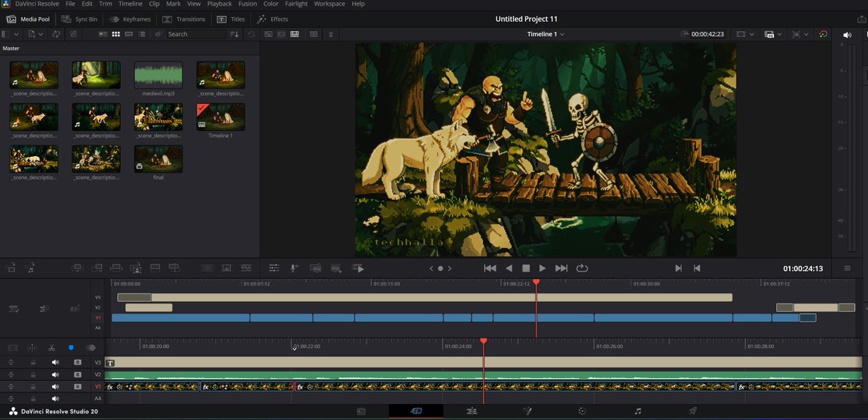
Task: Open the Playback menu
Action: click(219, 4)
